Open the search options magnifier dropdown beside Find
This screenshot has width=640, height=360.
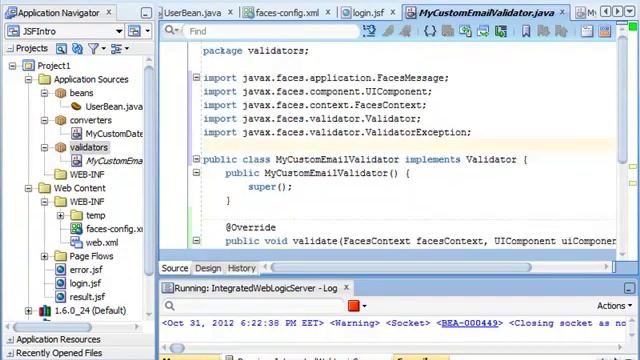point(171,31)
